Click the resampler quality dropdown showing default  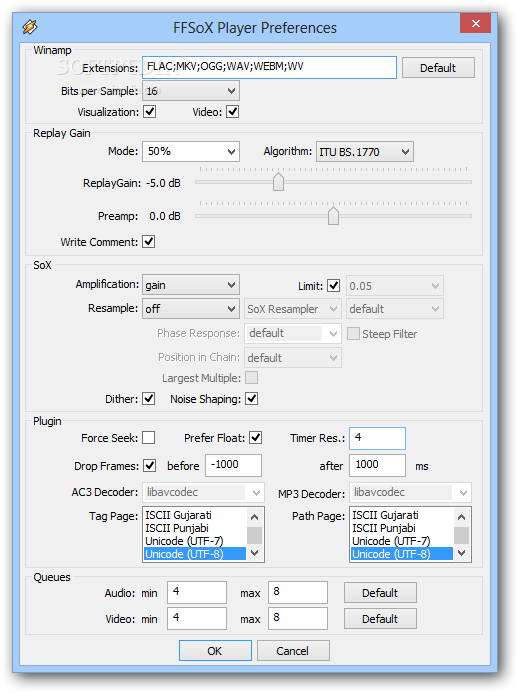point(395,309)
